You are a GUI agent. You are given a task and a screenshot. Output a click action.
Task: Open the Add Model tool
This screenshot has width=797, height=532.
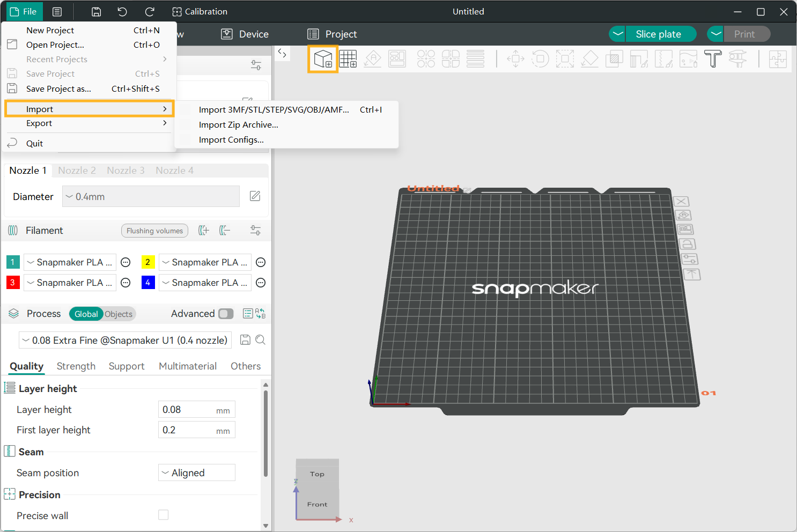coord(323,59)
